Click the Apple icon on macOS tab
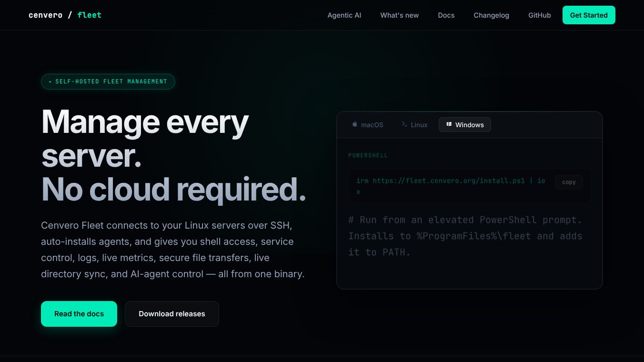Image resolution: width=644 pixels, height=362 pixels. point(355,124)
